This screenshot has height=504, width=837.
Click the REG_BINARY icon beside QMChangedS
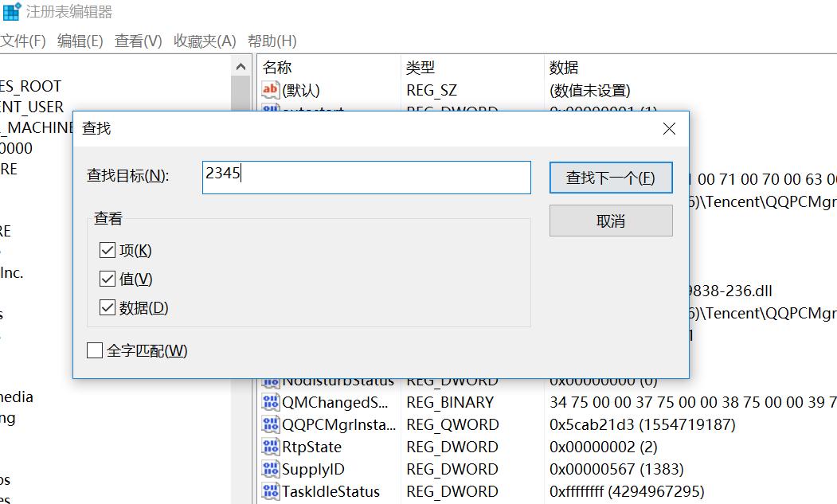(269, 402)
